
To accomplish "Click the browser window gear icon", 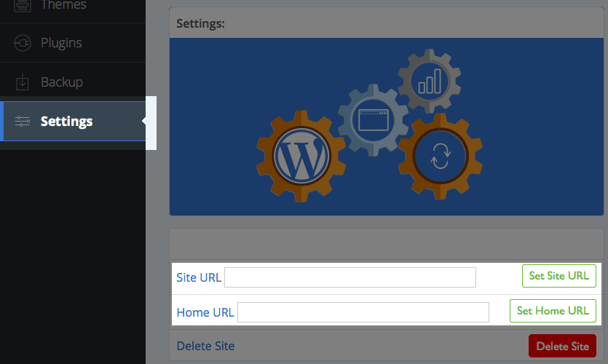I will pyautogui.click(x=373, y=120).
